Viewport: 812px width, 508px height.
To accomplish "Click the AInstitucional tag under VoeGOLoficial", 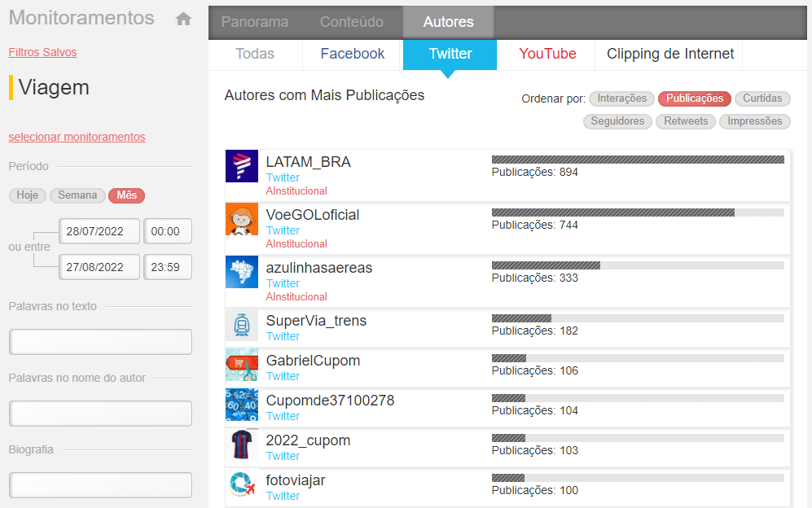I will point(296,244).
